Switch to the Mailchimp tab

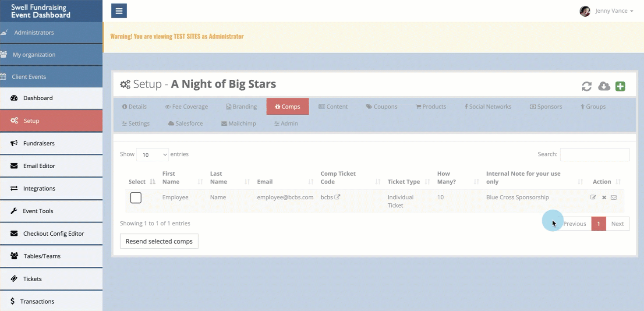[239, 124]
